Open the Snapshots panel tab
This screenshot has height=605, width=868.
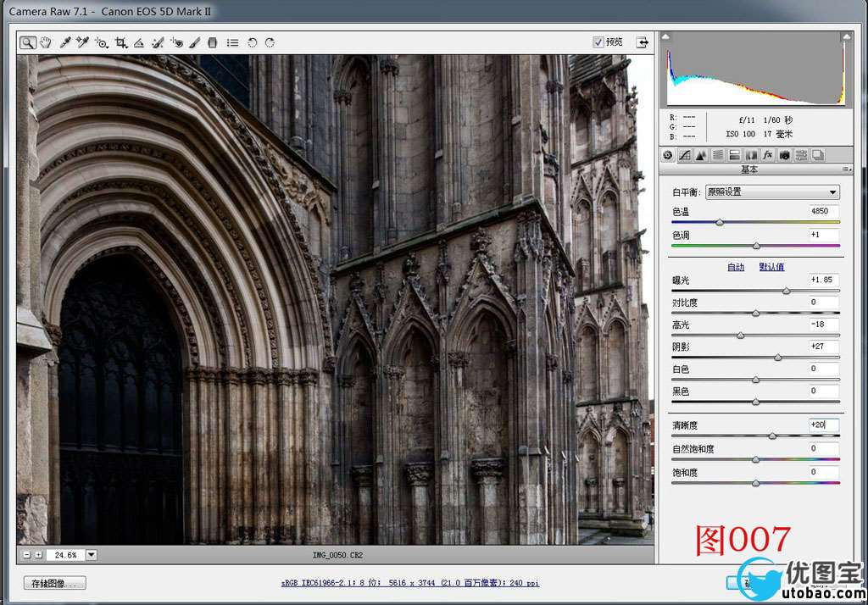pyautogui.click(x=818, y=156)
